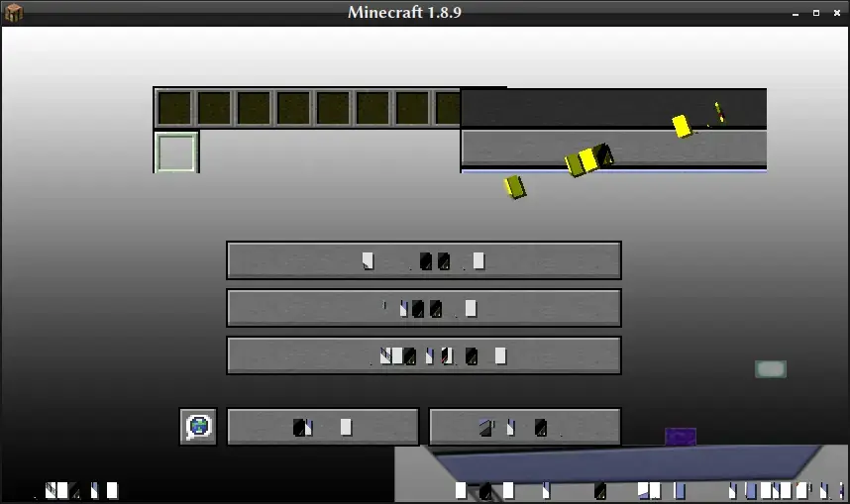Minimize the Minecraft window
Viewport: 850px width, 504px height.
pyautogui.click(x=796, y=13)
